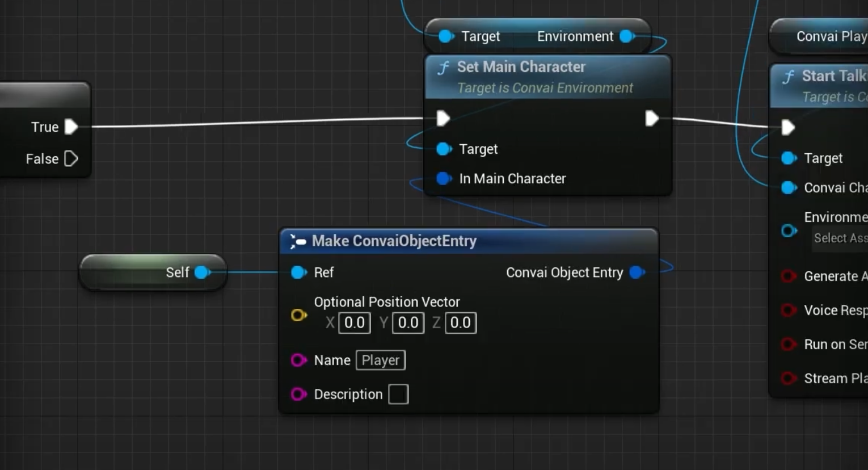
Task: Click the Environment pin on Start Talk node
Action: [x=789, y=230]
